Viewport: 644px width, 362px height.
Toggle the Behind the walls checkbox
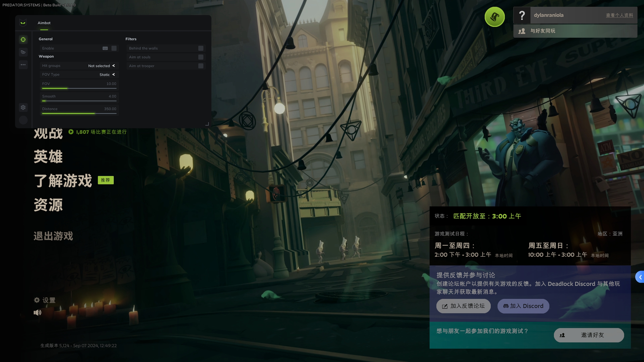coord(201,48)
